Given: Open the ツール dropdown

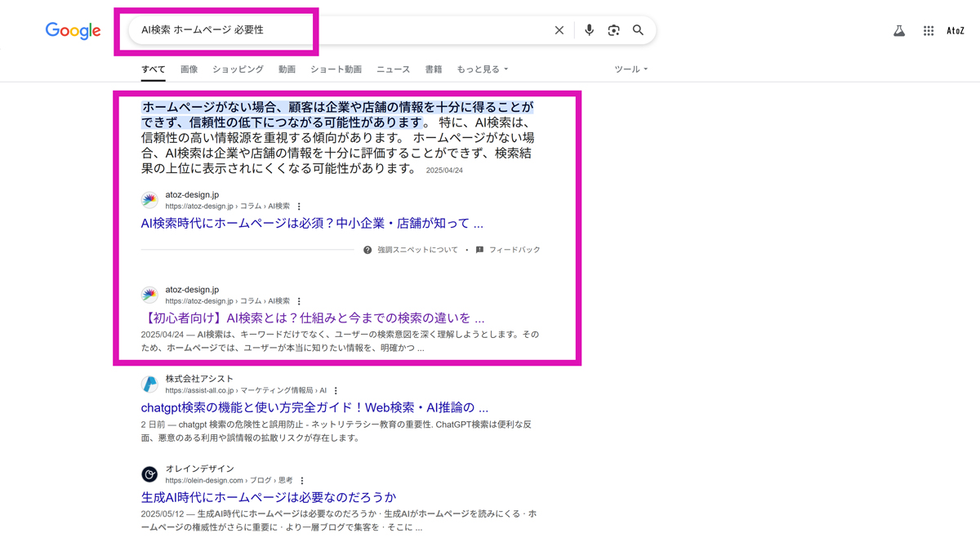Looking at the screenshot, I should coord(630,69).
